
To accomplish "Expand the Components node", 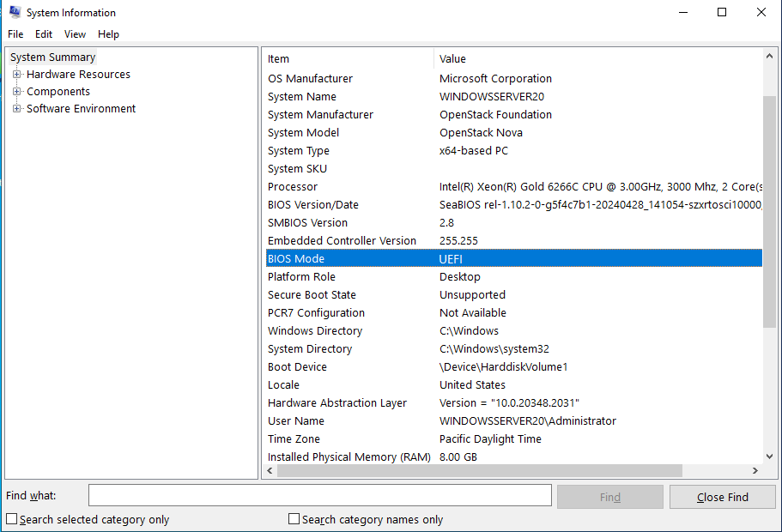I will pos(16,91).
